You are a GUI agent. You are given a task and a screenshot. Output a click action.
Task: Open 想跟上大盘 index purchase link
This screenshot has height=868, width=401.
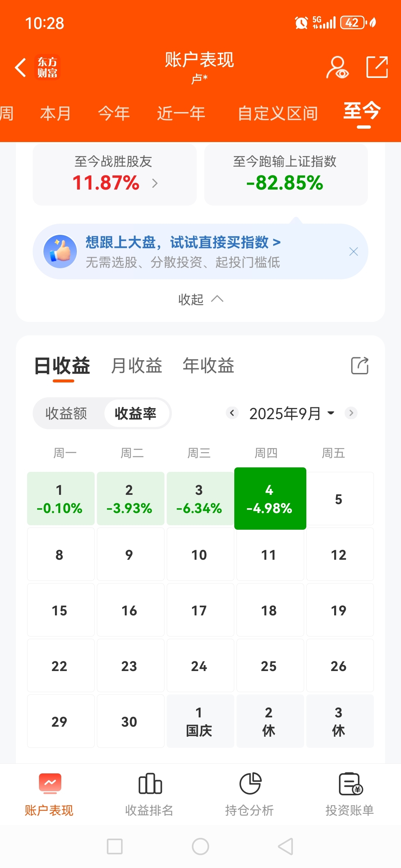[183, 242]
